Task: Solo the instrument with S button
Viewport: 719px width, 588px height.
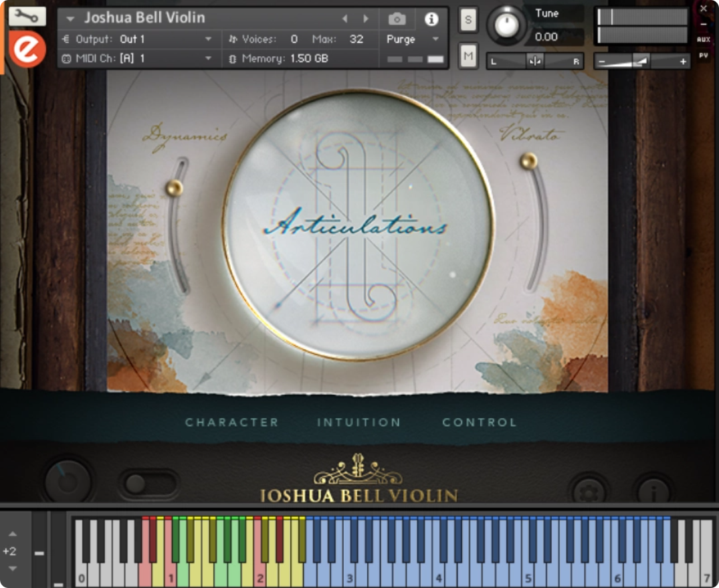Action: pos(468,19)
